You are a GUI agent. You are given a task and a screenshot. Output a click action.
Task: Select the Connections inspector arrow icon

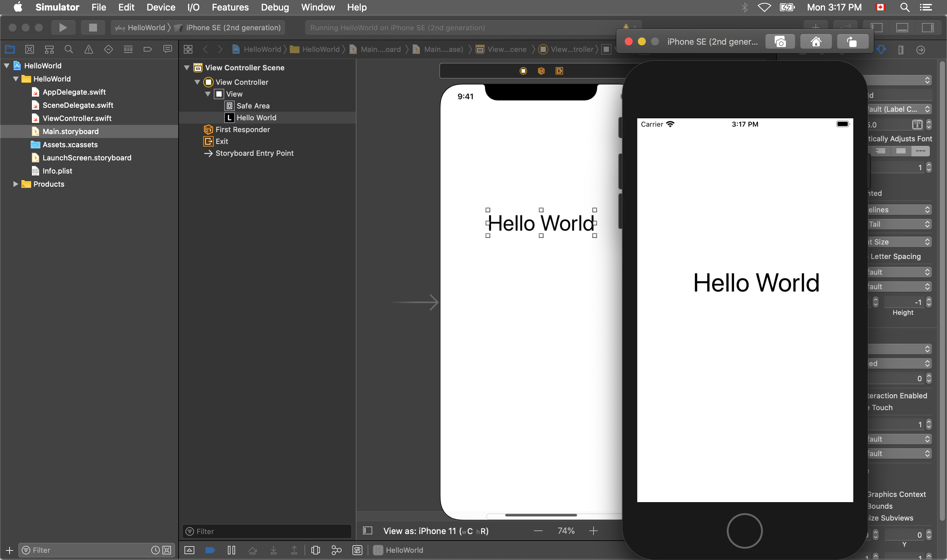[x=921, y=50]
